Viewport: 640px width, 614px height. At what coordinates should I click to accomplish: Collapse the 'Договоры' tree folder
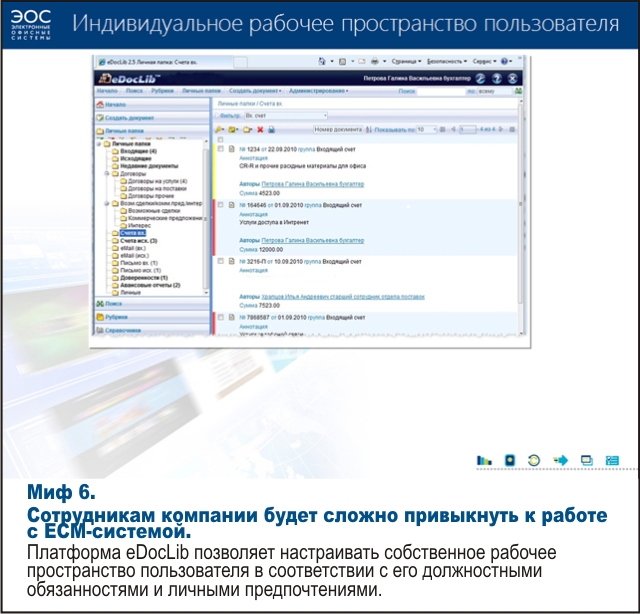click(x=107, y=174)
